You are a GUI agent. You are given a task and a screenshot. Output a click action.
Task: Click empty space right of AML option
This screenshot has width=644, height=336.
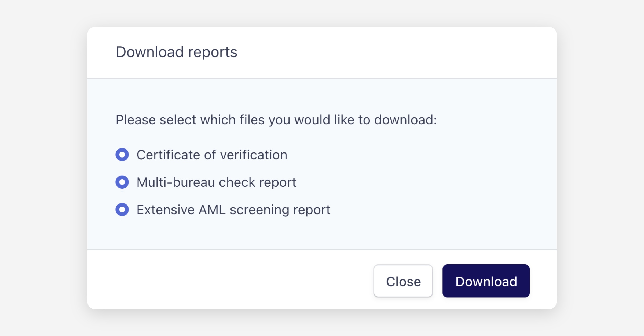click(x=443, y=210)
